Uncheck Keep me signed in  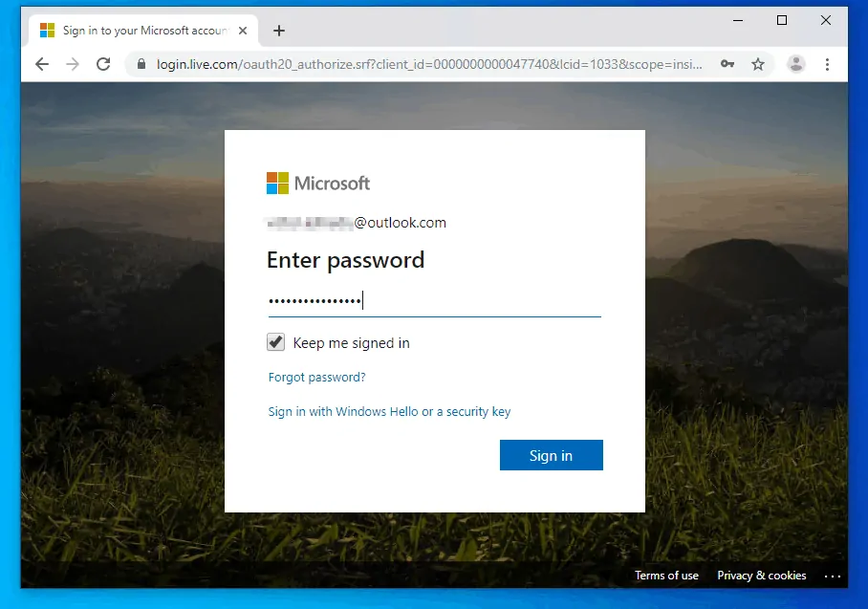tap(276, 342)
